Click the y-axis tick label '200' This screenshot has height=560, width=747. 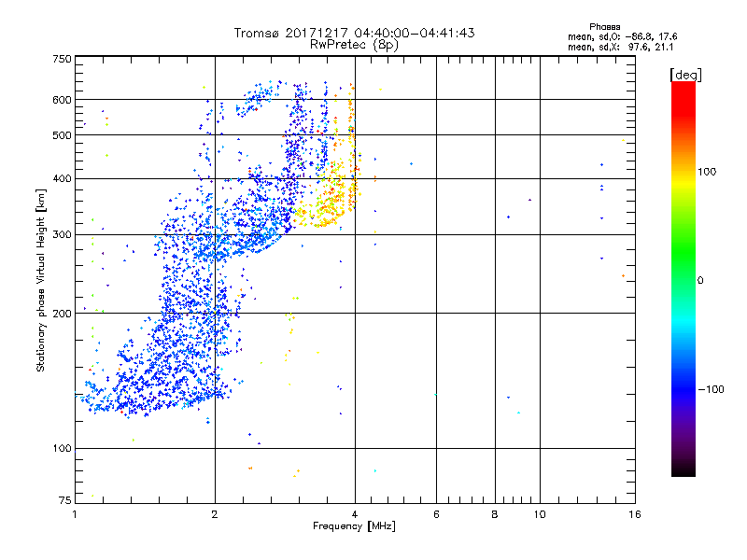(x=62, y=314)
